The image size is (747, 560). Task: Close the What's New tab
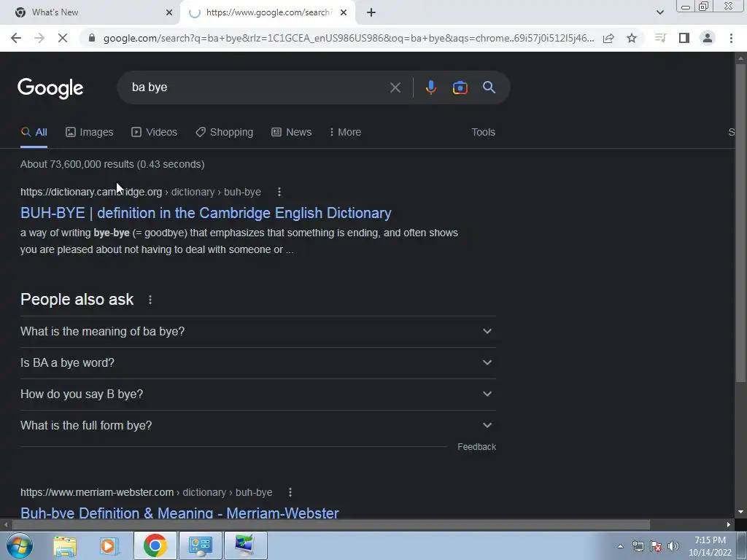(169, 12)
